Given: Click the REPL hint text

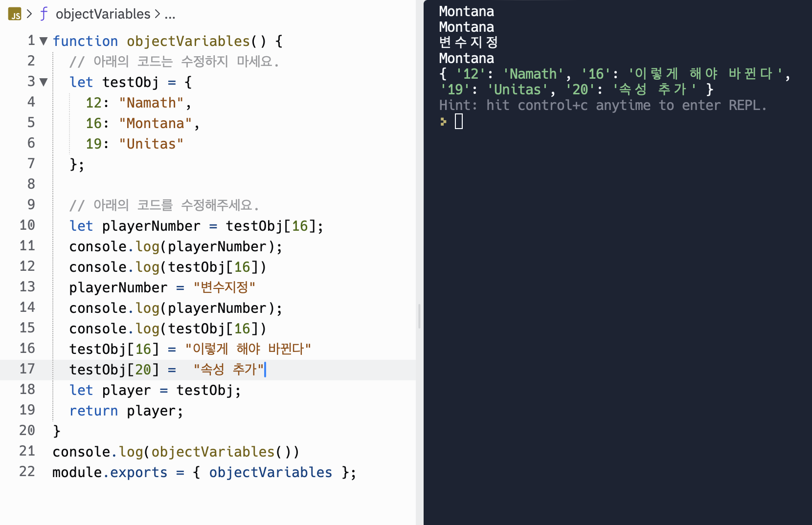Looking at the screenshot, I should click(602, 105).
